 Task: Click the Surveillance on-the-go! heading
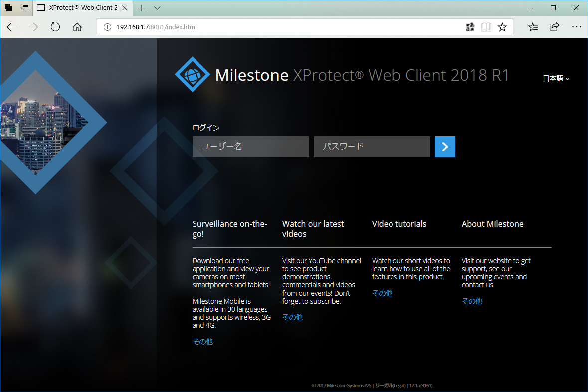coord(229,229)
